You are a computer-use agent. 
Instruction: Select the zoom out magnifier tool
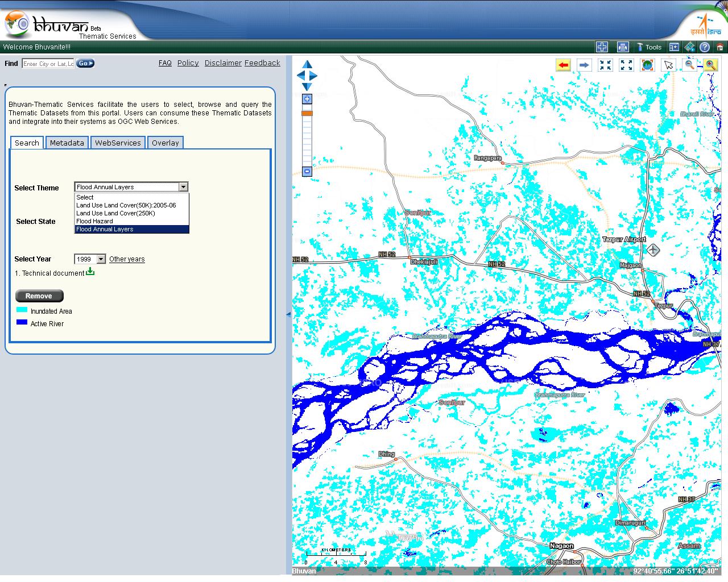pos(689,65)
